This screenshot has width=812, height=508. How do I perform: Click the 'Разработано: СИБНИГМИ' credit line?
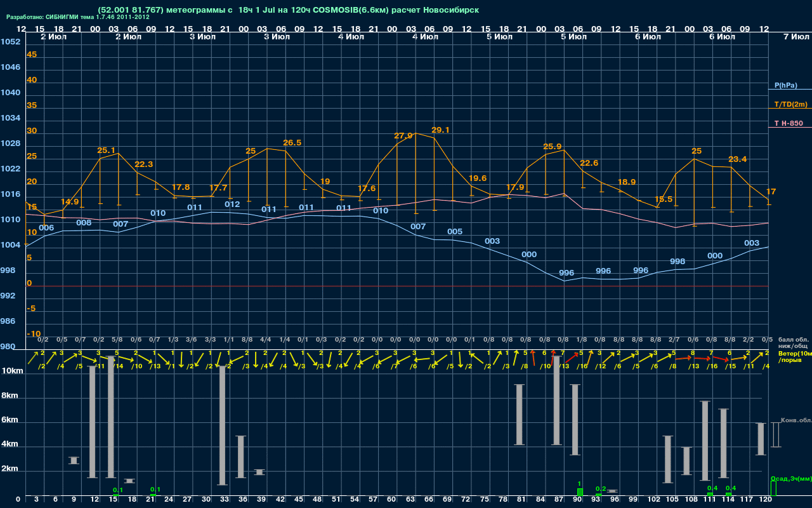78,17
